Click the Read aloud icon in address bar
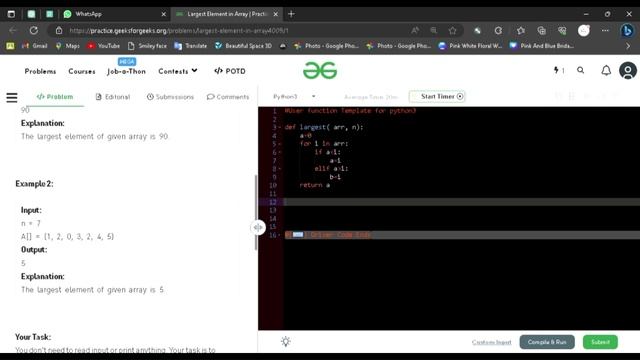 click(x=415, y=31)
